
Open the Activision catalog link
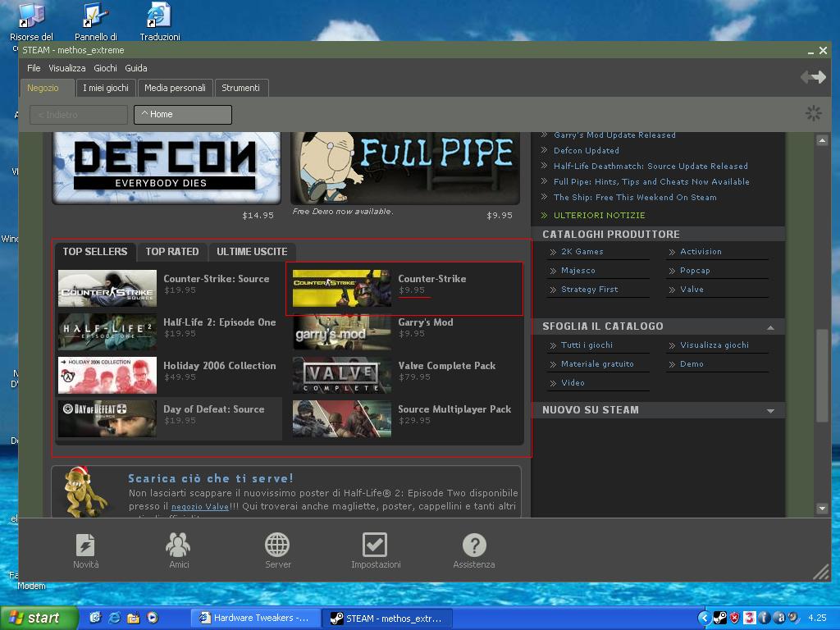point(701,252)
